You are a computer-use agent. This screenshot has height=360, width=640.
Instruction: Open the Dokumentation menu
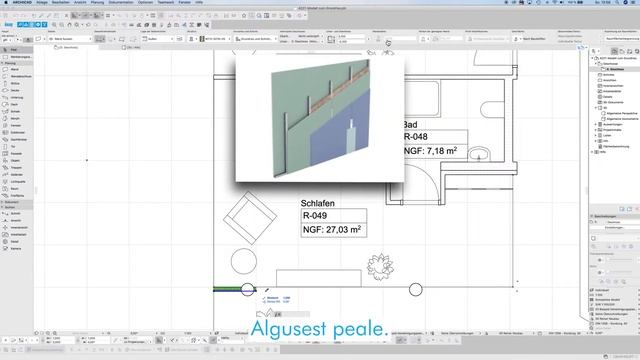point(121,2)
